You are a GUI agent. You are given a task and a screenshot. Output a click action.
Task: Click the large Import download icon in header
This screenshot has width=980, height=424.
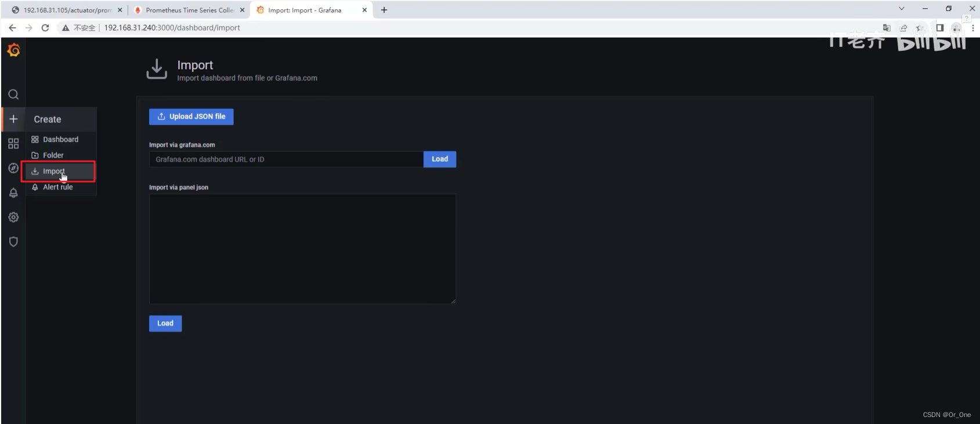(157, 69)
